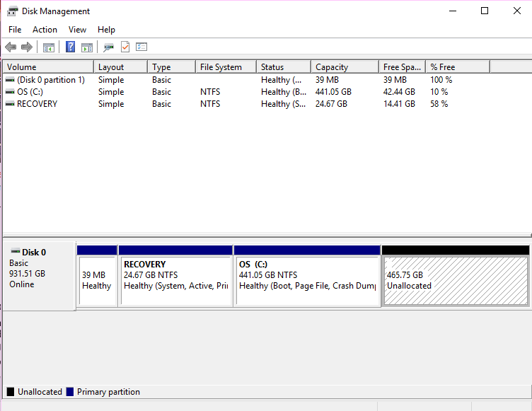This screenshot has height=411, width=532.
Task: Click the blue Primary partition legend swatch
Action: (70, 392)
